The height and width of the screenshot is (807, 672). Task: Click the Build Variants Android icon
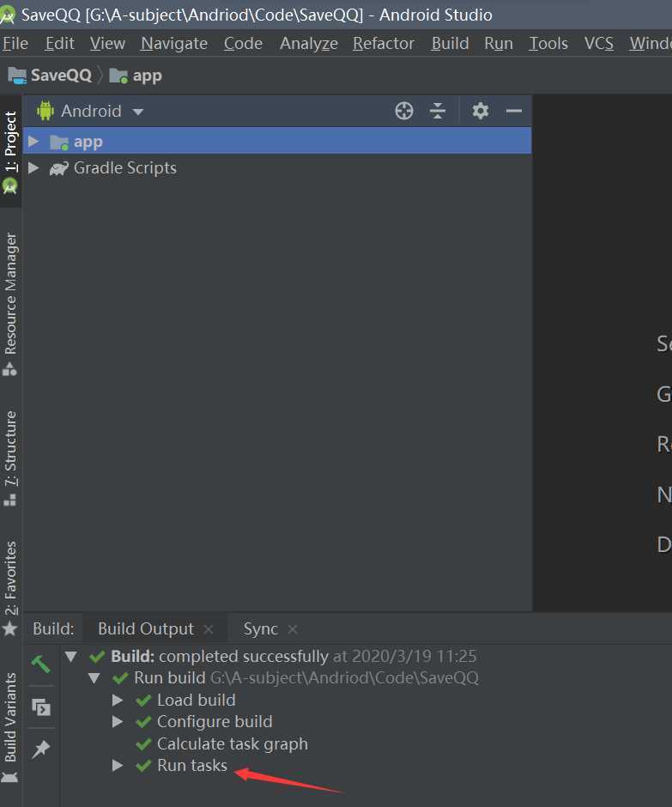click(9, 777)
